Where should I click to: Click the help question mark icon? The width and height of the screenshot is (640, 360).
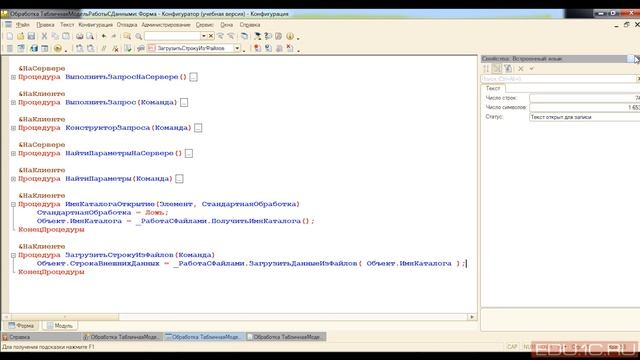[x=268, y=36]
